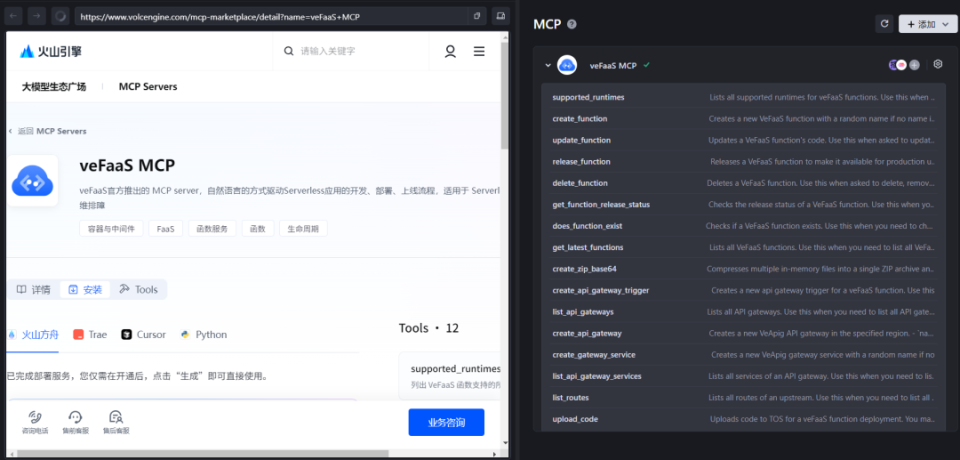This screenshot has width=960, height=460.
Task: Select the does_function_exist tool row
Action: point(743,226)
